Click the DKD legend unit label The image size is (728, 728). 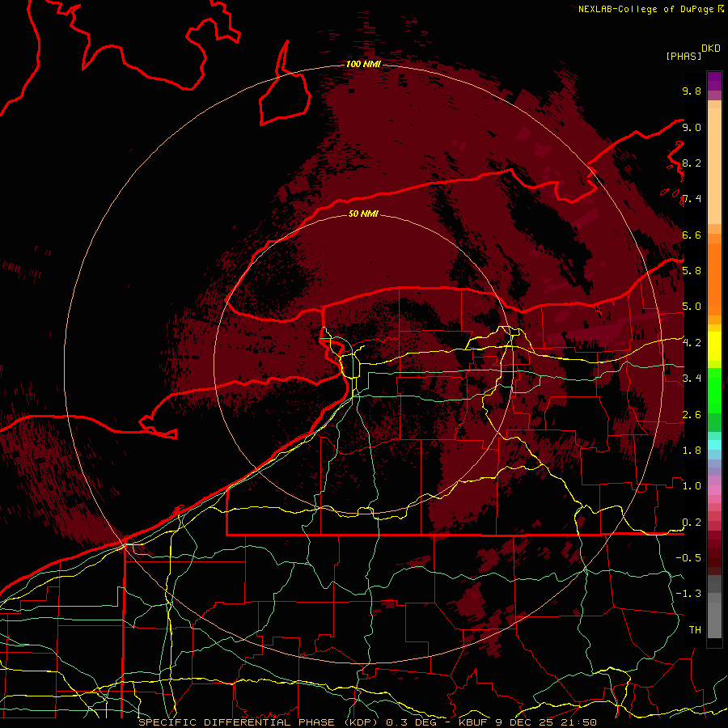[x=711, y=49]
